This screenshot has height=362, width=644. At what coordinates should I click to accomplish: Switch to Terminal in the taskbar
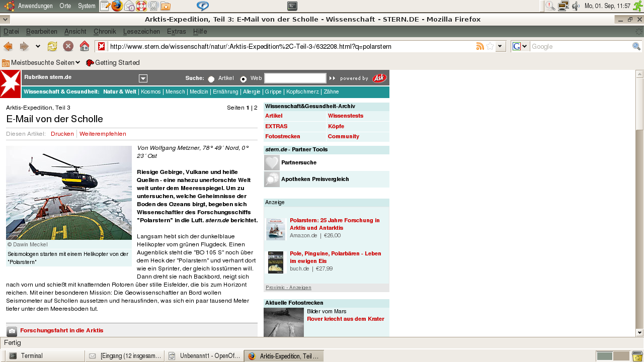point(45,356)
